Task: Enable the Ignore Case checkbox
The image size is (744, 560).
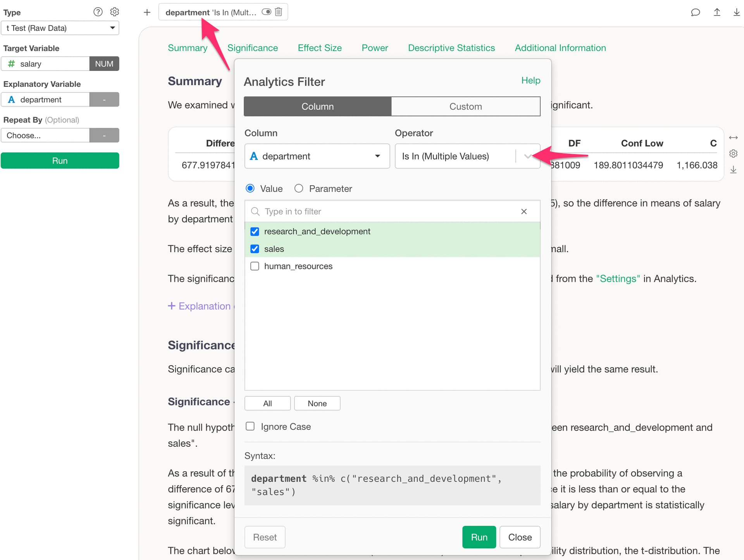Action: [x=250, y=426]
